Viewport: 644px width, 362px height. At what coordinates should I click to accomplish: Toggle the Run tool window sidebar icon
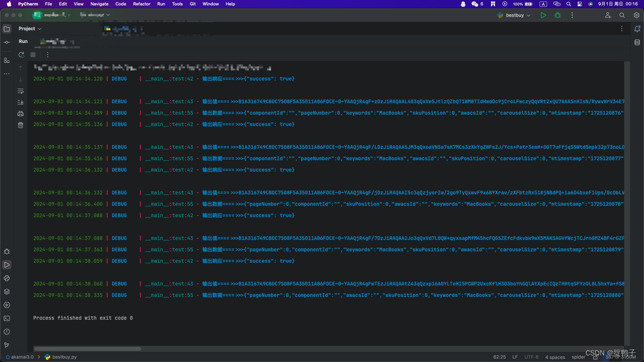pyautogui.click(x=7, y=264)
